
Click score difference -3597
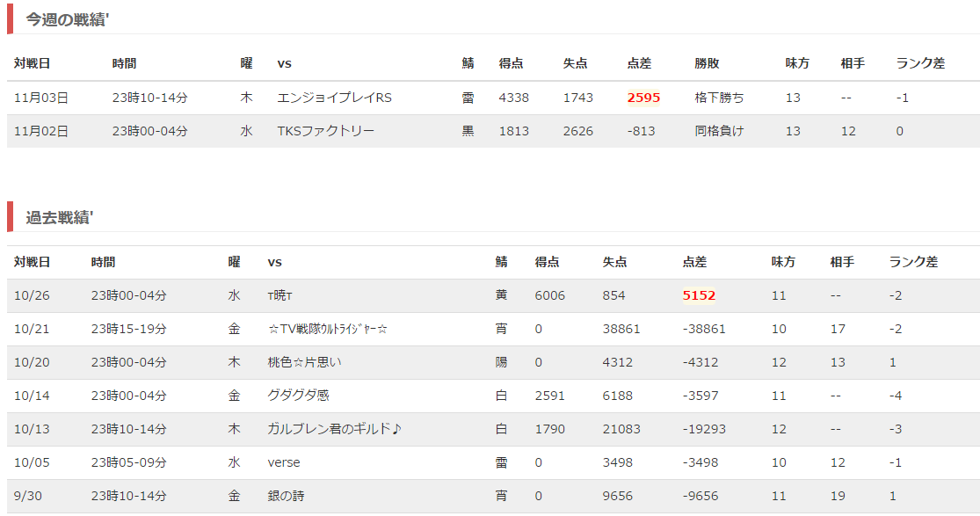coord(700,396)
